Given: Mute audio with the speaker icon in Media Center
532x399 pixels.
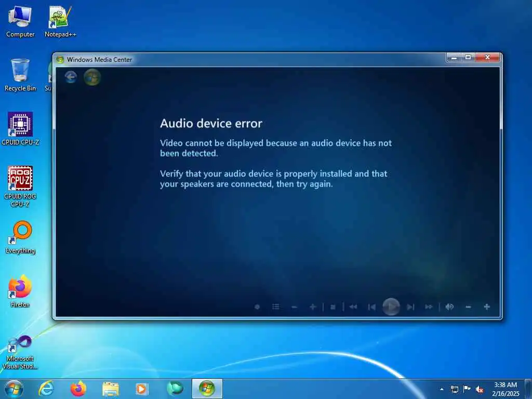Looking at the screenshot, I should (x=449, y=307).
